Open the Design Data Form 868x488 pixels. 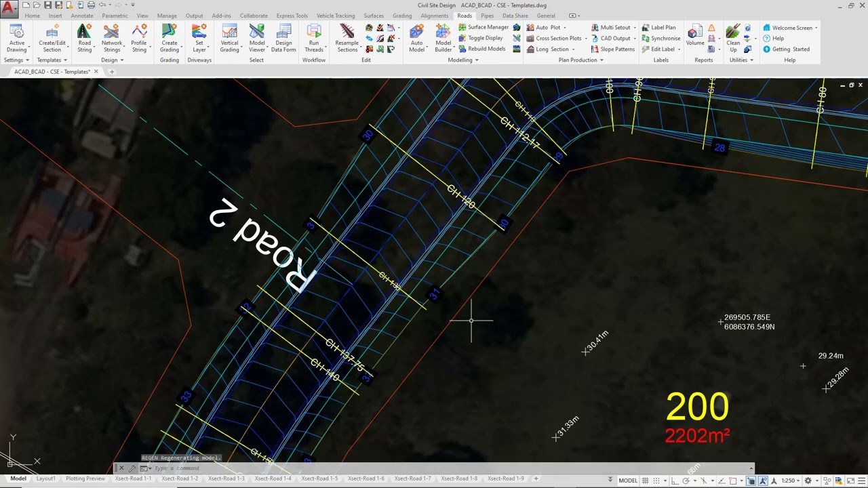(283, 38)
